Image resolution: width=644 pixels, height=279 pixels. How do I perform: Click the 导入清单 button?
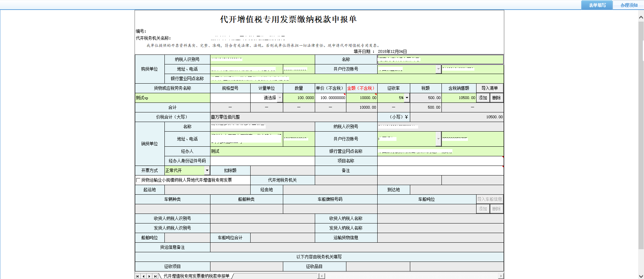(x=490, y=88)
